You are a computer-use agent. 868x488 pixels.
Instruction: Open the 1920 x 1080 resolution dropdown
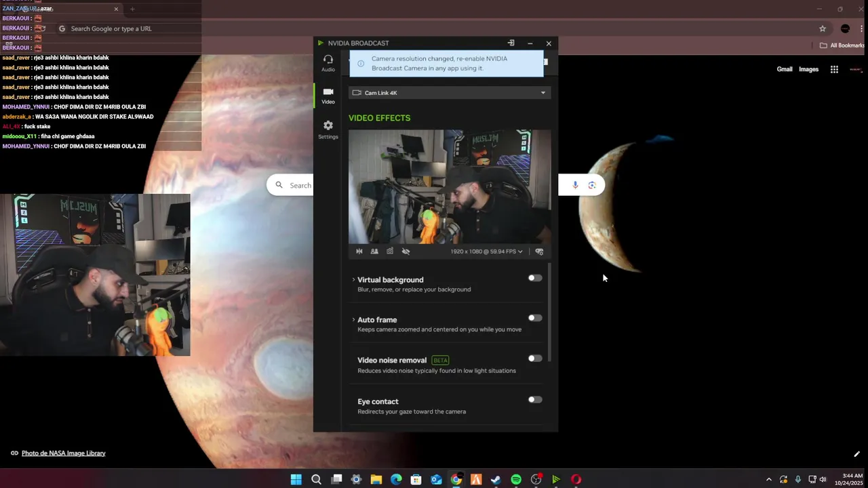[x=487, y=251]
